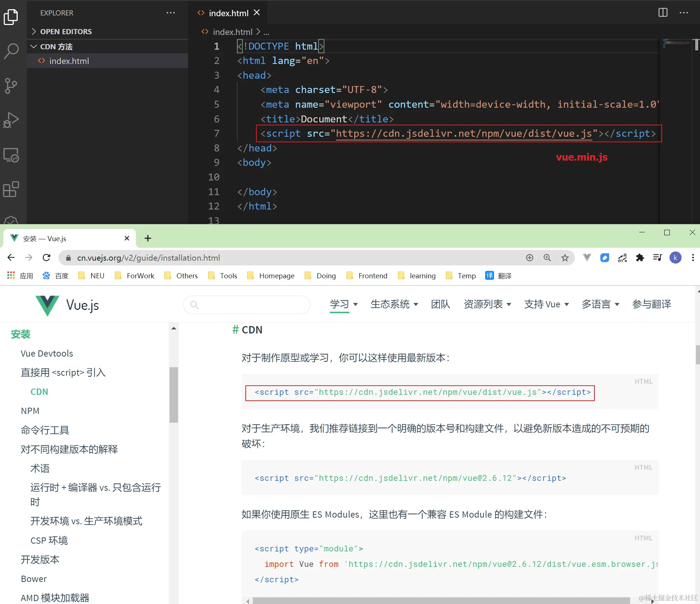Viewport: 700px width, 604px height.
Task: Open the learning bookmarks folder
Action: pyautogui.click(x=417, y=276)
